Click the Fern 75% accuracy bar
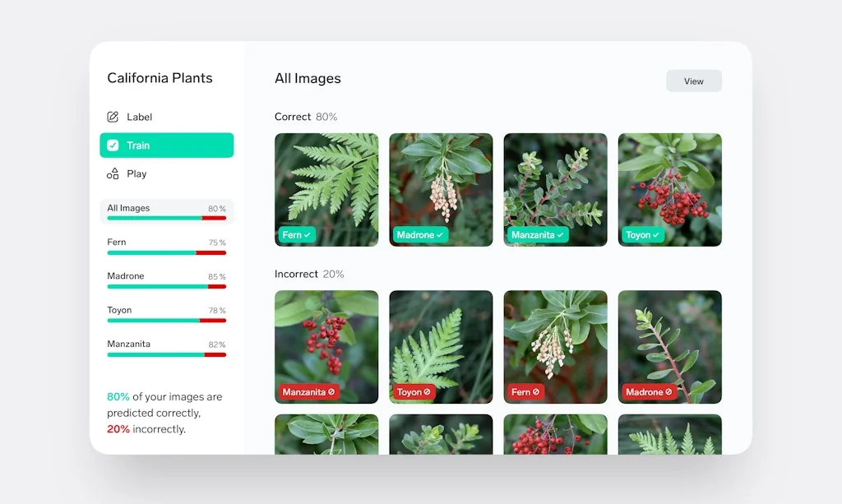This screenshot has height=504, width=842. [x=166, y=252]
